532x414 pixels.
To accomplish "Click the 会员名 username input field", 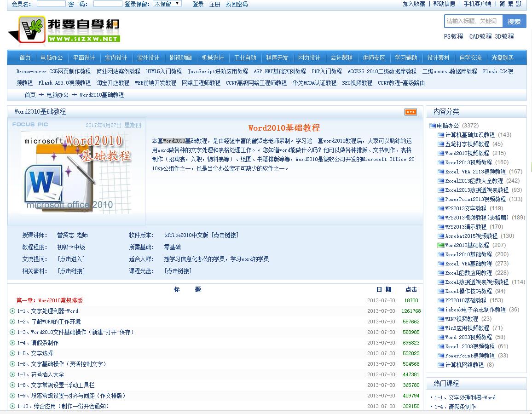I will pyautogui.click(x=51, y=4).
